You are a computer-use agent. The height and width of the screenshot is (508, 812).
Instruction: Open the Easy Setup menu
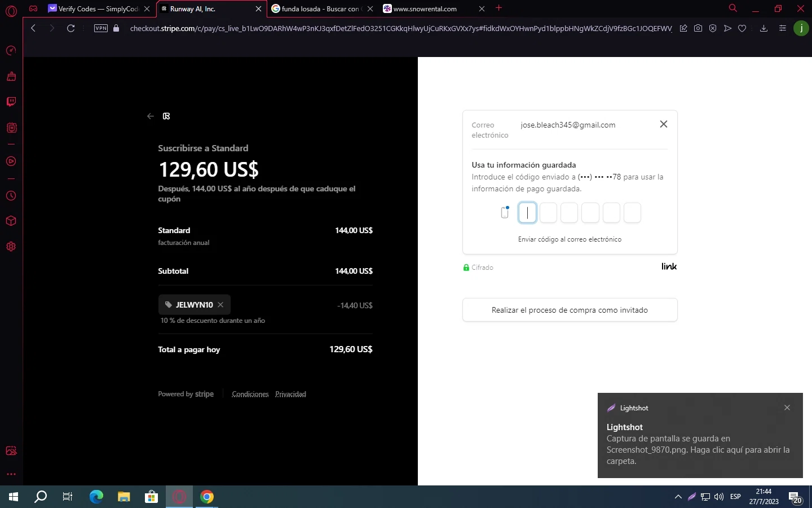pos(782,28)
